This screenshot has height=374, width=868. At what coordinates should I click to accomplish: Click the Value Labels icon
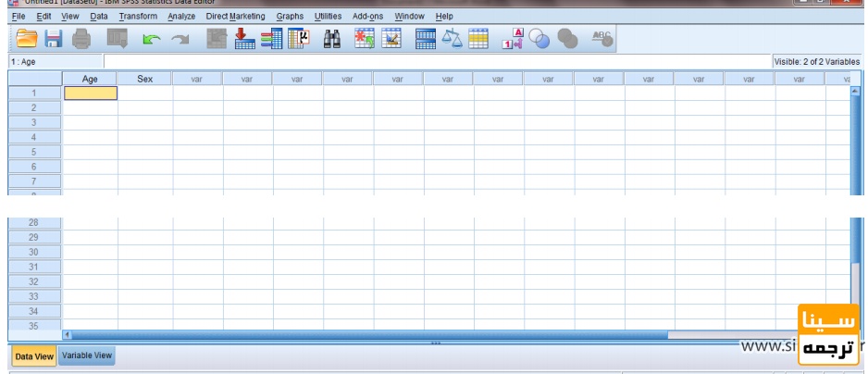click(512, 38)
